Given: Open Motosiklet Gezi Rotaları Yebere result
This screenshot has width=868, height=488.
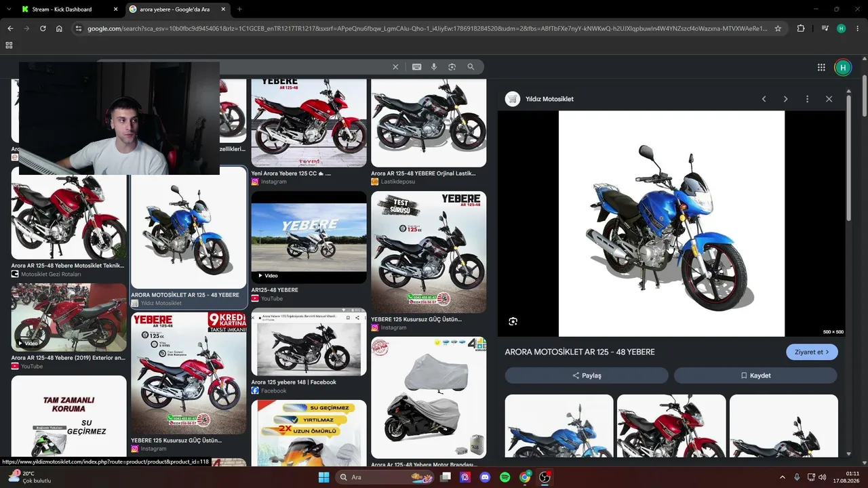Looking at the screenshot, I should click(68, 222).
